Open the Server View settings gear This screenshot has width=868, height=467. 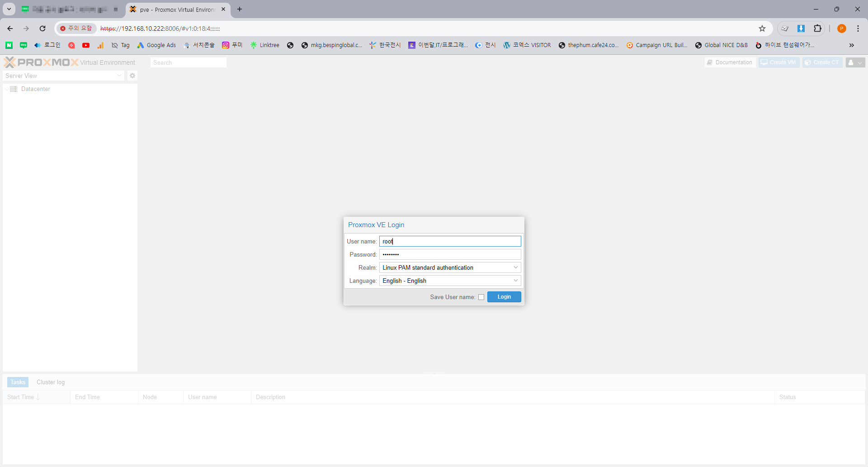pyautogui.click(x=132, y=76)
